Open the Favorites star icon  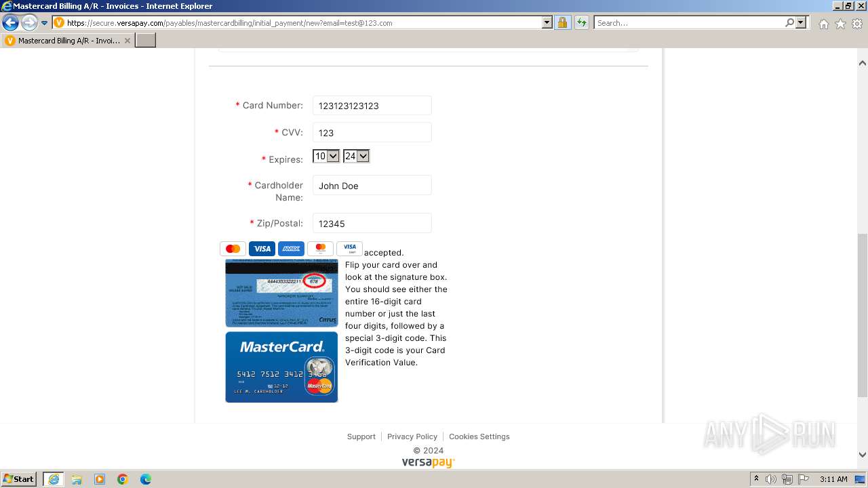tap(840, 24)
